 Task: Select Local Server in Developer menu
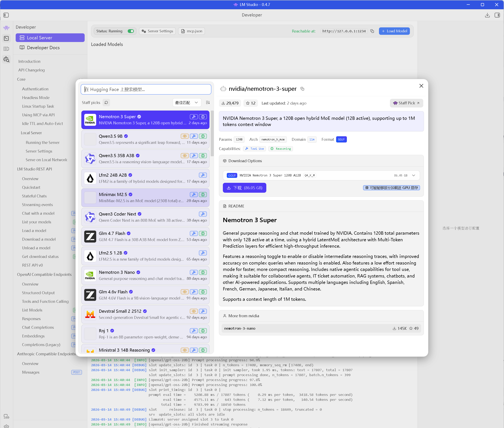50,38
